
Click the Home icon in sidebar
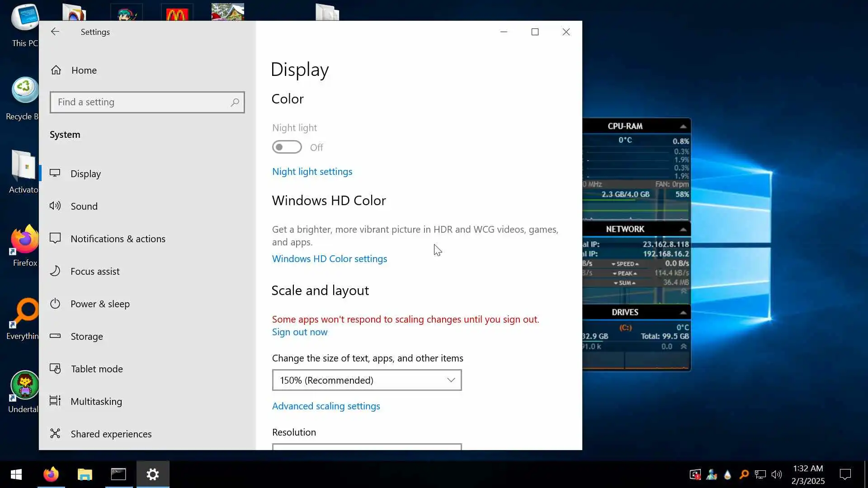[56, 70]
